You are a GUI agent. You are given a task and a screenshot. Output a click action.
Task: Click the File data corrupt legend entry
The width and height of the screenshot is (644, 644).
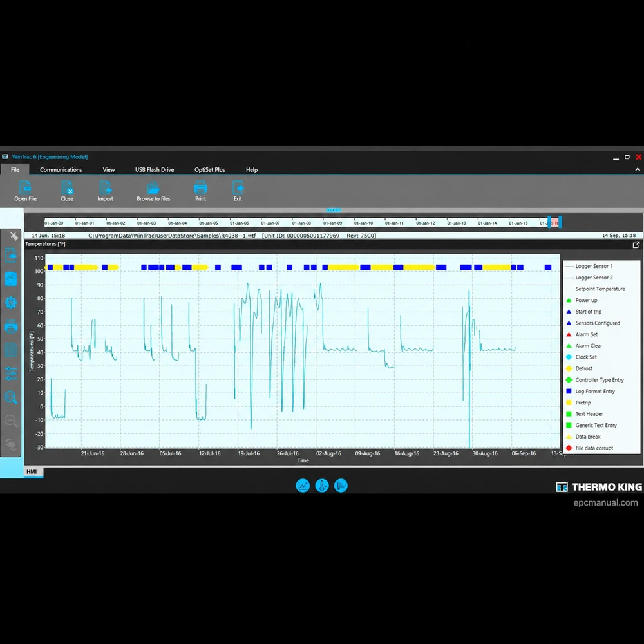click(x=589, y=448)
